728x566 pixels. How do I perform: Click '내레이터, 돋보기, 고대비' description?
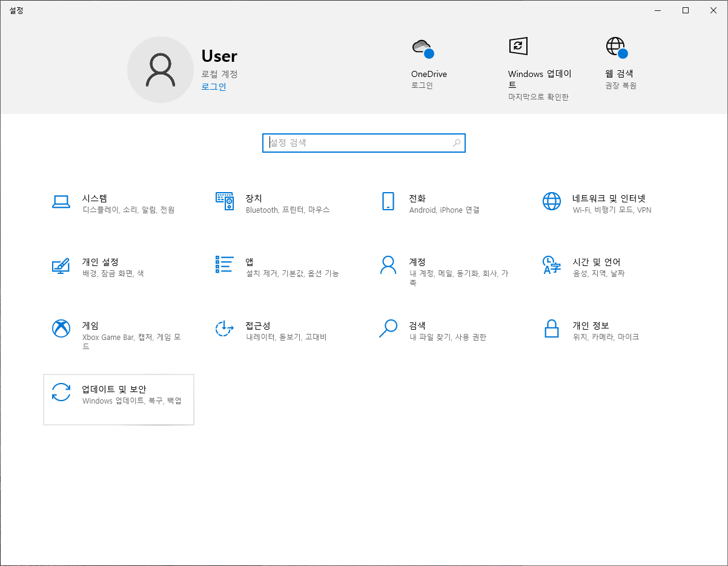286,338
